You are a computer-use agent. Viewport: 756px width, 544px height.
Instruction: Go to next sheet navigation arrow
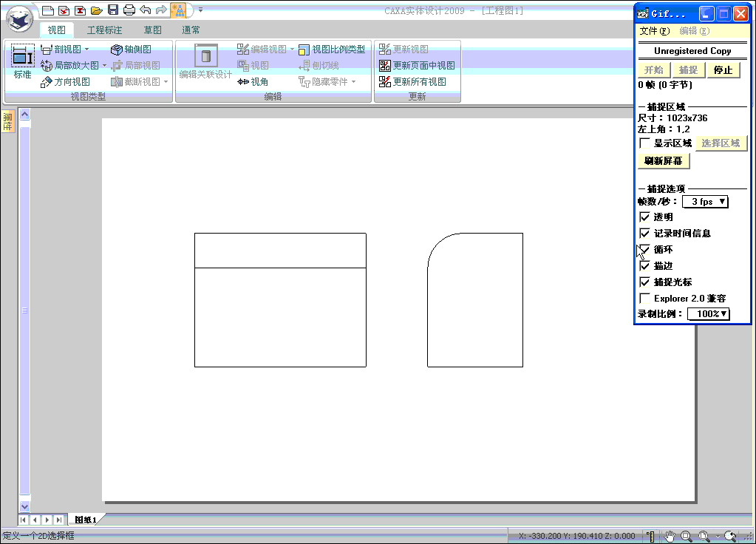point(47,520)
